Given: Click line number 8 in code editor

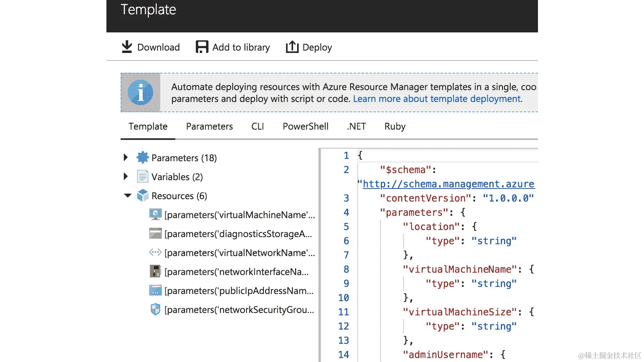Looking at the screenshot, I should [x=346, y=270].
